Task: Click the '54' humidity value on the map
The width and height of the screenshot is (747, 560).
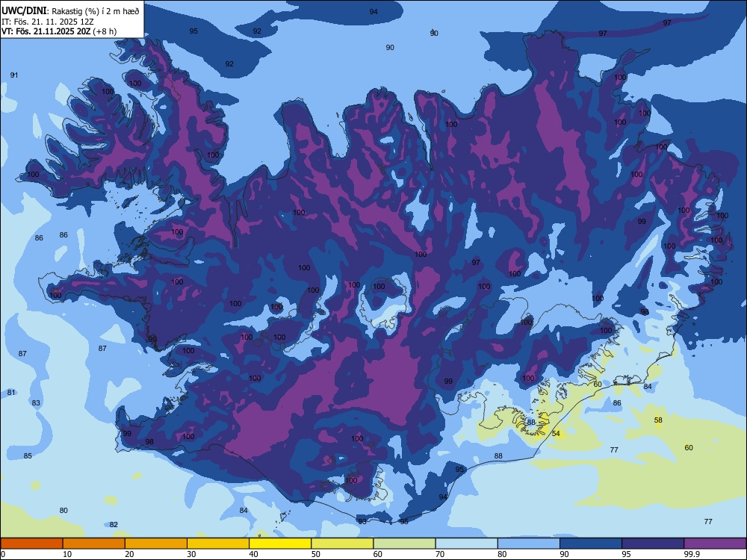Action: point(556,433)
